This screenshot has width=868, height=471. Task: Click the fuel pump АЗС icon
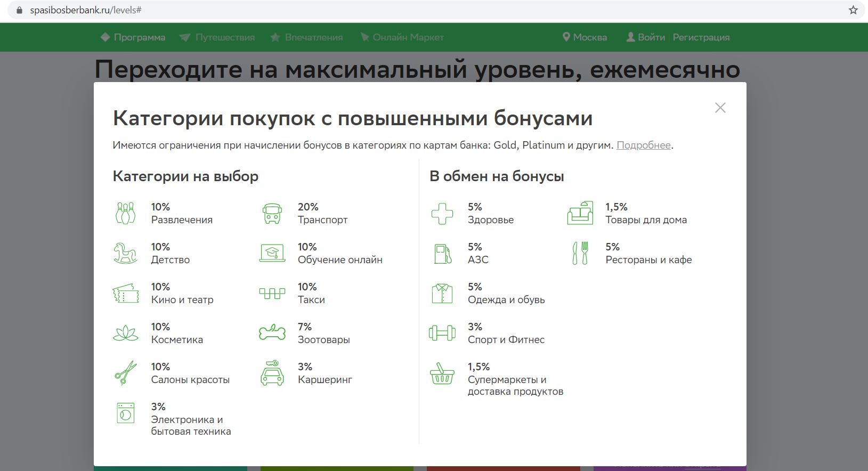(x=442, y=253)
